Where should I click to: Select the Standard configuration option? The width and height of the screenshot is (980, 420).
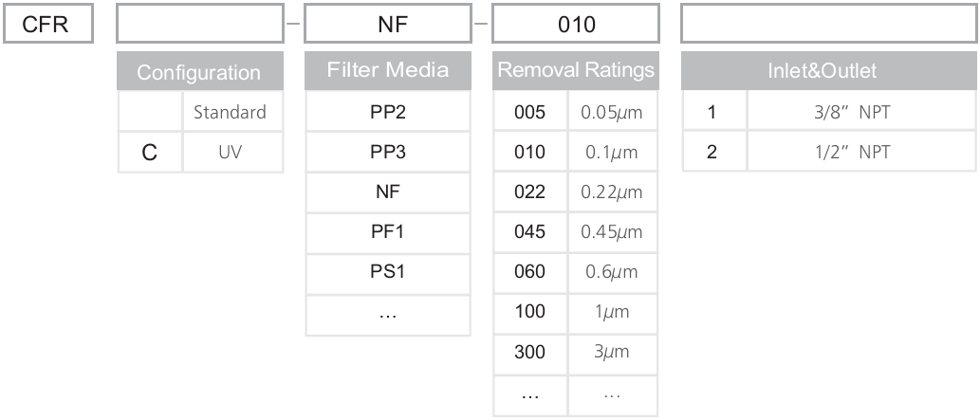point(229,112)
